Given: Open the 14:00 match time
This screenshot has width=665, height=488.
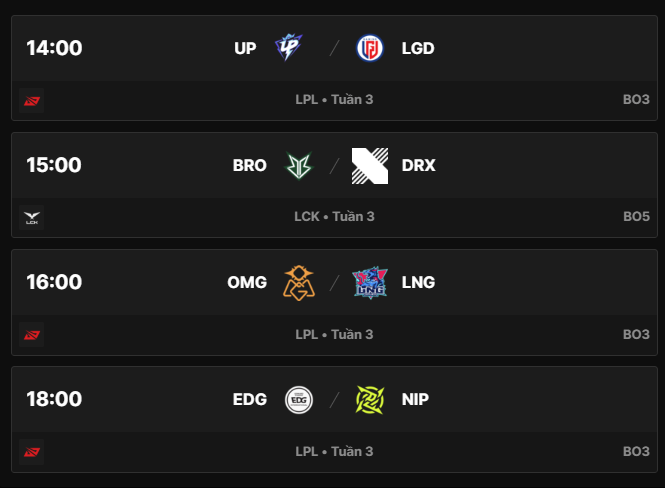Looking at the screenshot, I should point(54,48).
